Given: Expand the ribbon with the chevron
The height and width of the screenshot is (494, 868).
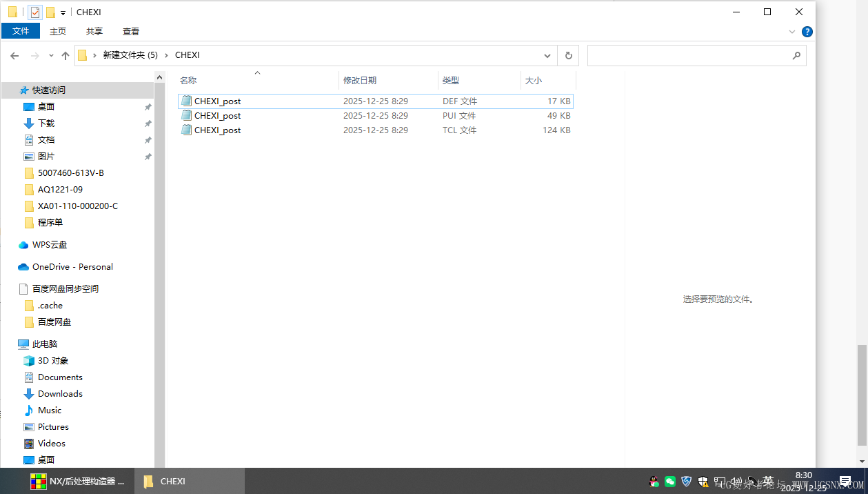Looking at the screenshot, I should (792, 32).
